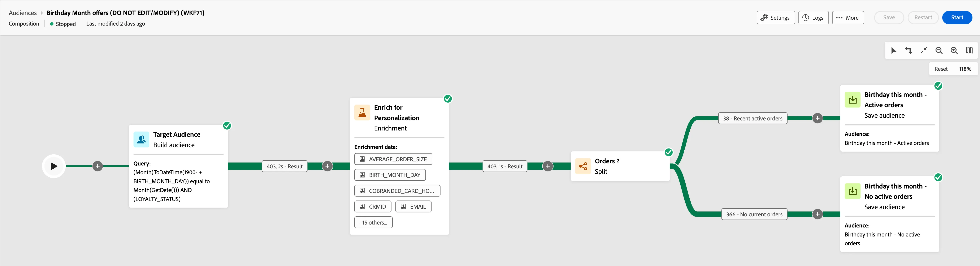
Task: Click the Stopped status indicator
Action: point(63,23)
